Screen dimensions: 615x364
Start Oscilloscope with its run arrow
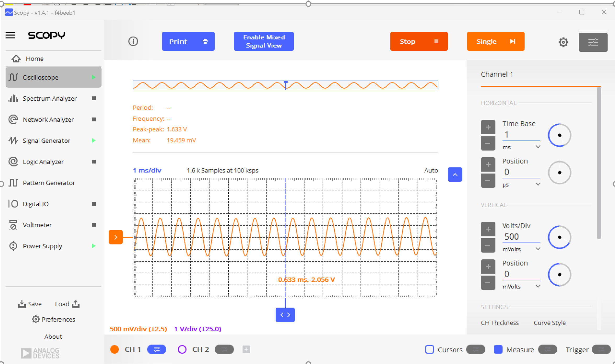click(x=93, y=77)
